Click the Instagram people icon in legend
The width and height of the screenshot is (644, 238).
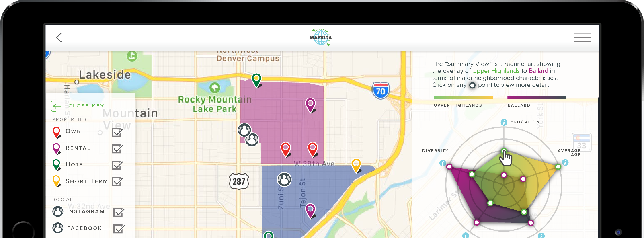click(58, 211)
